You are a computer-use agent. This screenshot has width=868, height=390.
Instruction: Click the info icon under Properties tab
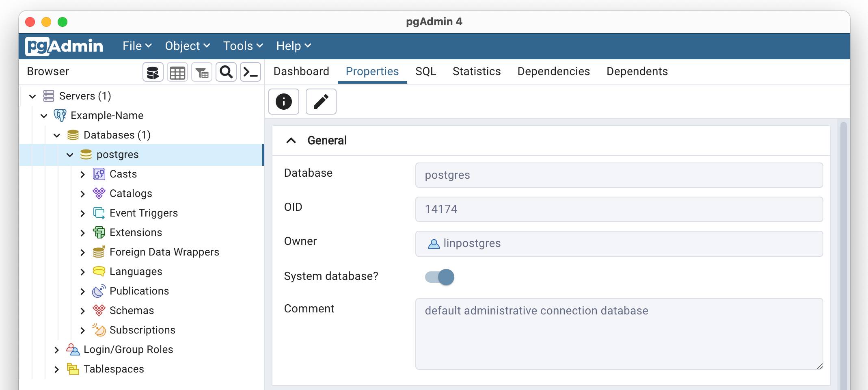tap(283, 102)
